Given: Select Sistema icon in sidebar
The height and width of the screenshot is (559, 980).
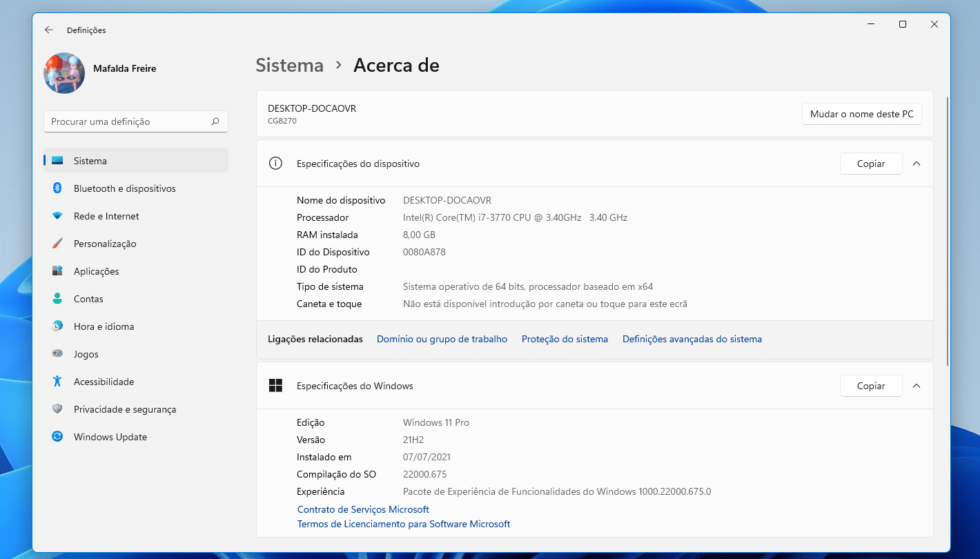Looking at the screenshot, I should (x=58, y=161).
